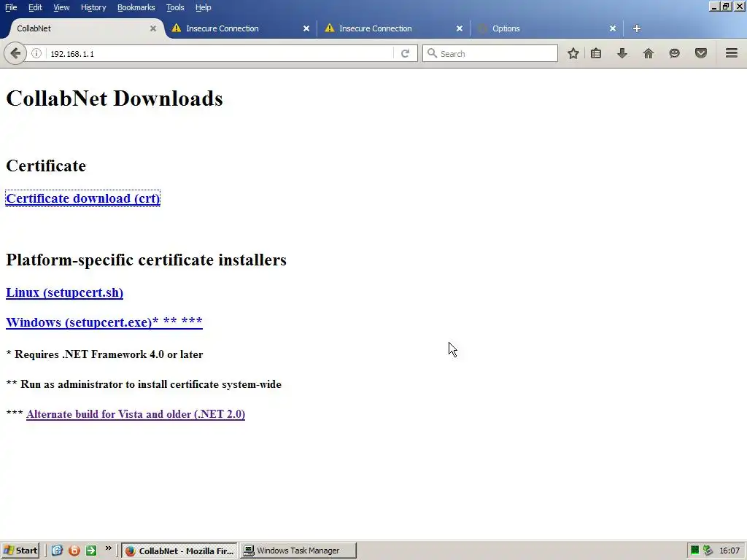Open the Windows Start menu

pos(20,551)
